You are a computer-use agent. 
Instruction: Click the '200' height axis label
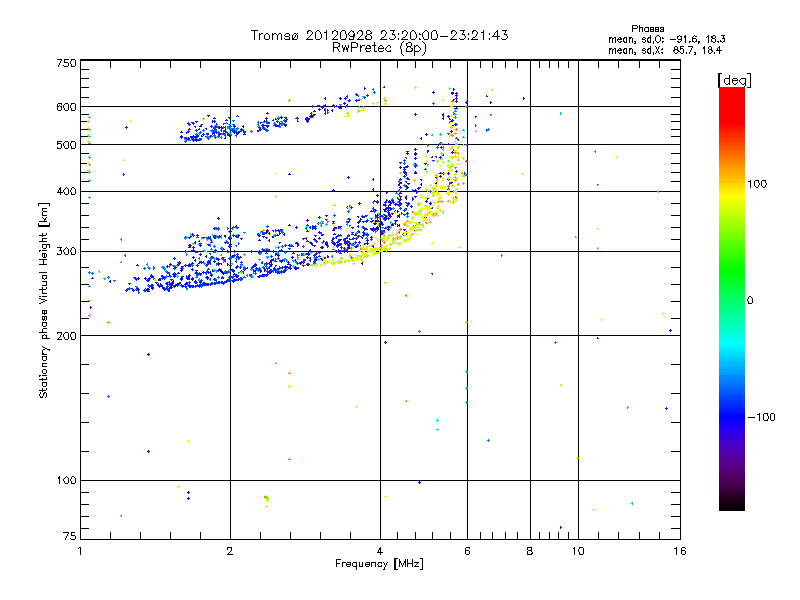point(66,336)
